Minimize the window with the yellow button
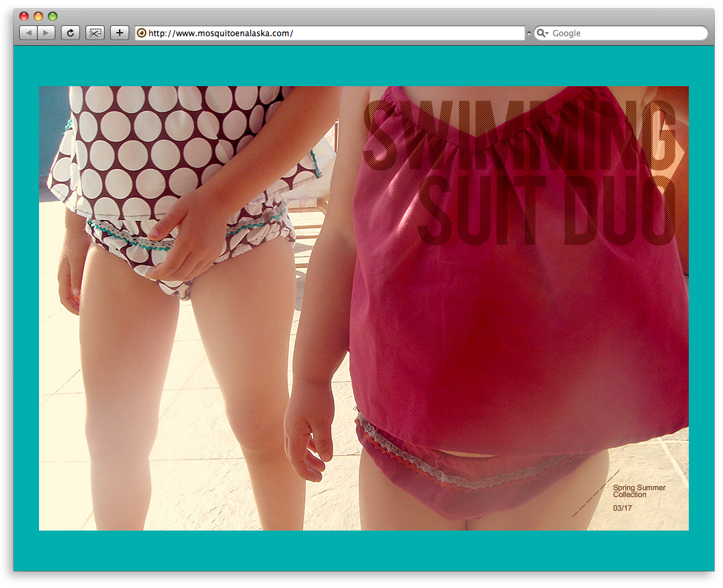 click(x=38, y=16)
